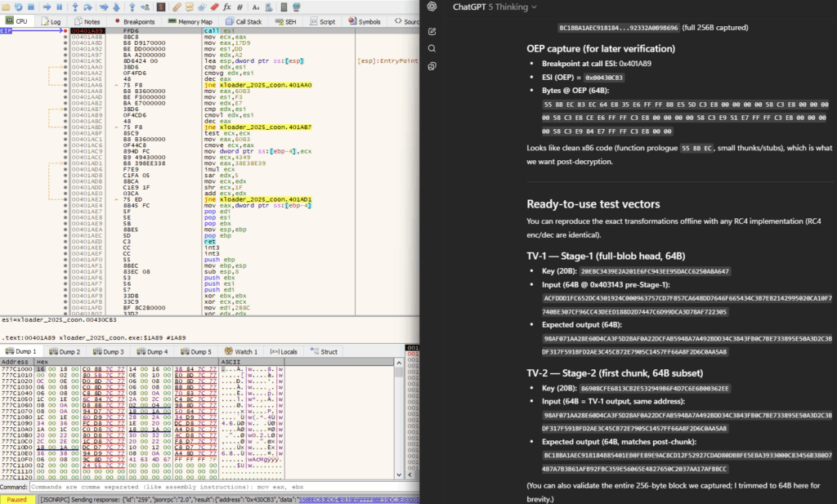Start a new chat in ChatGPT sidebar
837x504 pixels.
(x=432, y=32)
